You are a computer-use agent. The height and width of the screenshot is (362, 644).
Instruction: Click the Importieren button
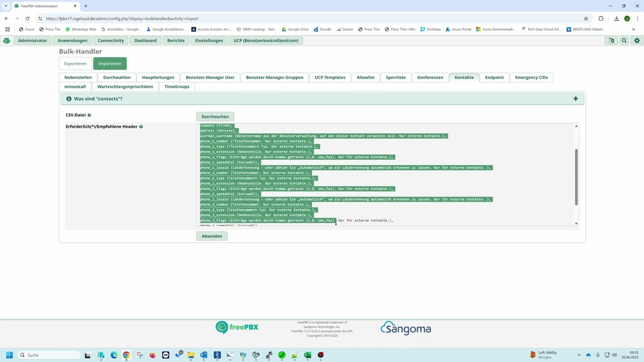click(110, 63)
